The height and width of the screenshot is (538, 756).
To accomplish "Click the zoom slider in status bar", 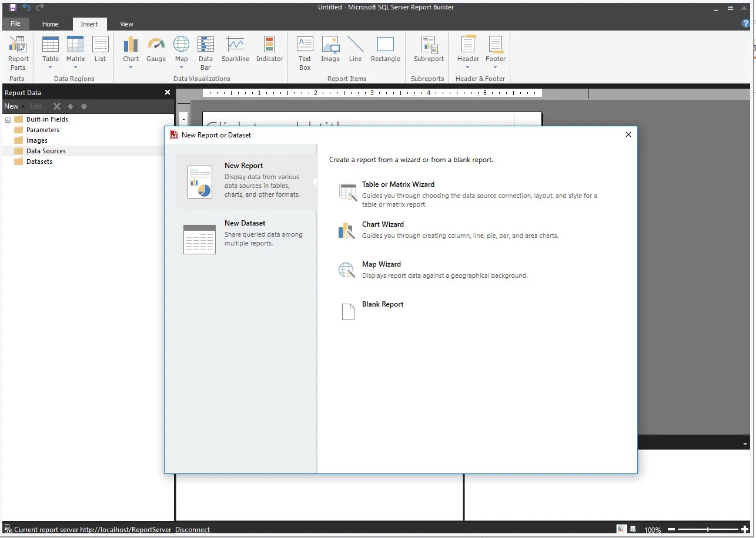I will tap(708, 530).
